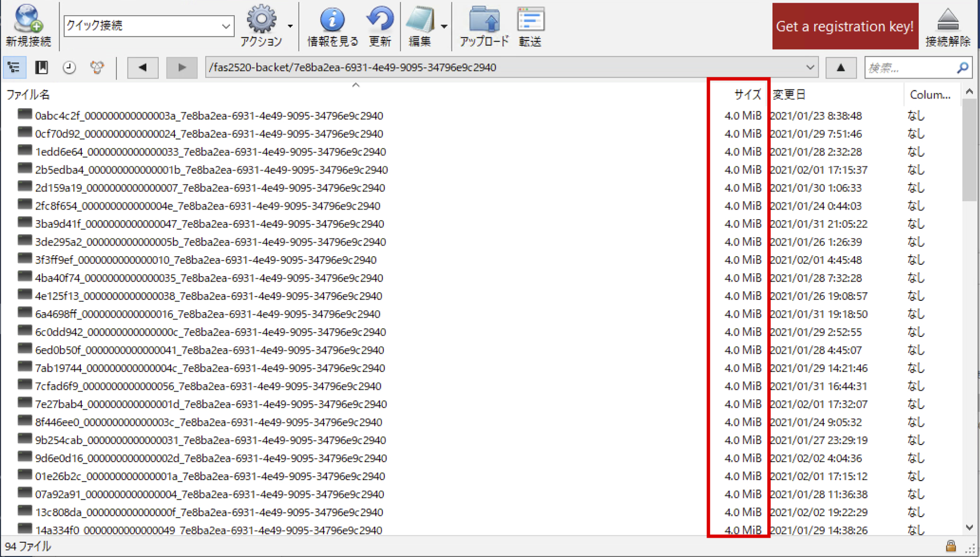Click the Refresh (更新) arrow icon
The width and height of the screenshot is (980, 557).
380,19
